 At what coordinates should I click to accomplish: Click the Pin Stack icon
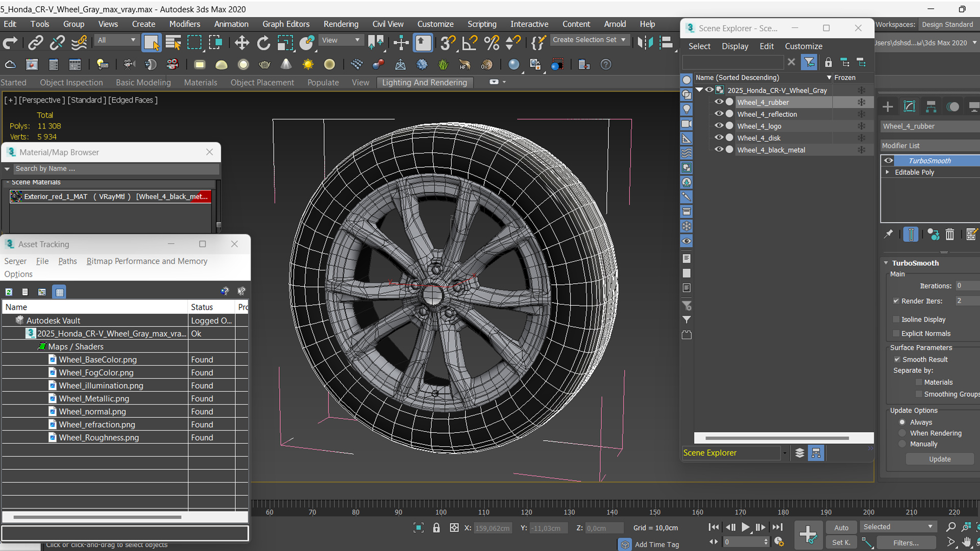coord(888,234)
